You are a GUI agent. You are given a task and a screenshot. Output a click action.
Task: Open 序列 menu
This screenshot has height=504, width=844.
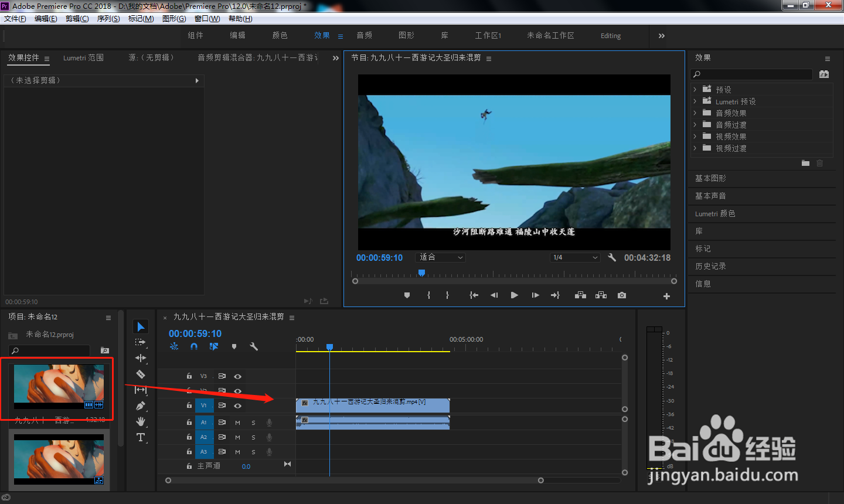108,19
